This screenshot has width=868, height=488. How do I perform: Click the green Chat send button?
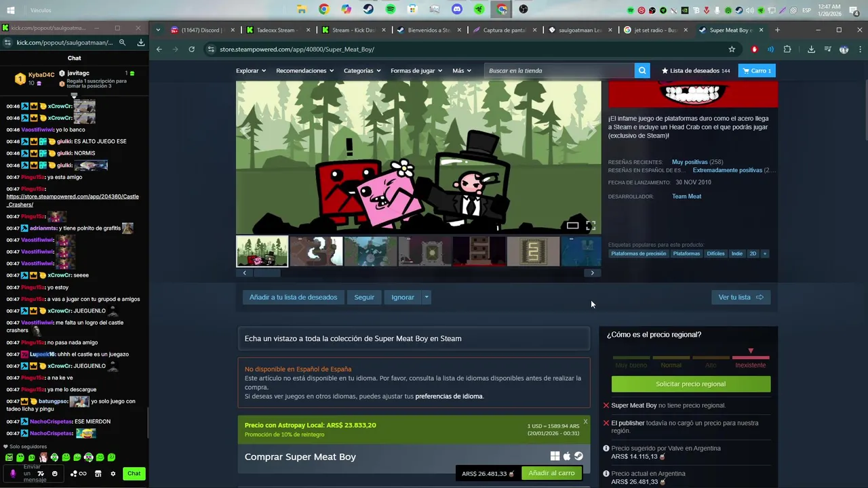pos(134,474)
